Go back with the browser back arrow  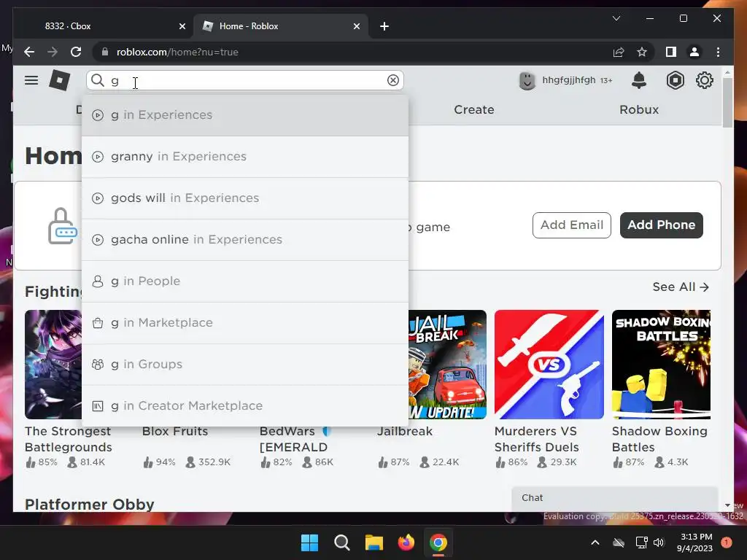(29, 52)
